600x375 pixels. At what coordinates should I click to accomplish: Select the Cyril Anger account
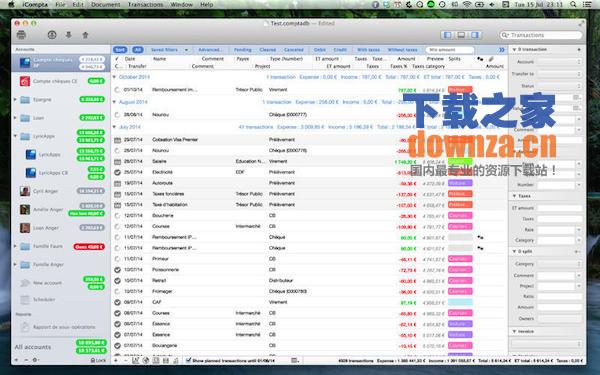click(61, 191)
